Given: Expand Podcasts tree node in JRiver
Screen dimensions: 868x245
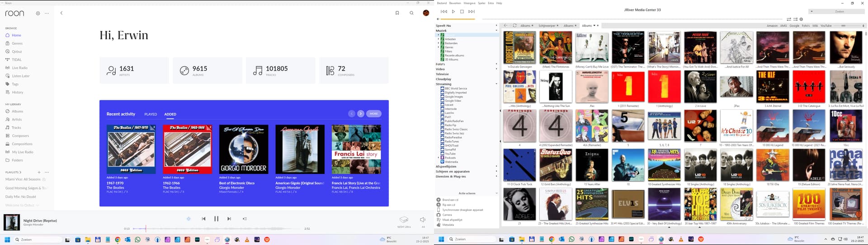Looking at the screenshot, I should [x=439, y=158].
